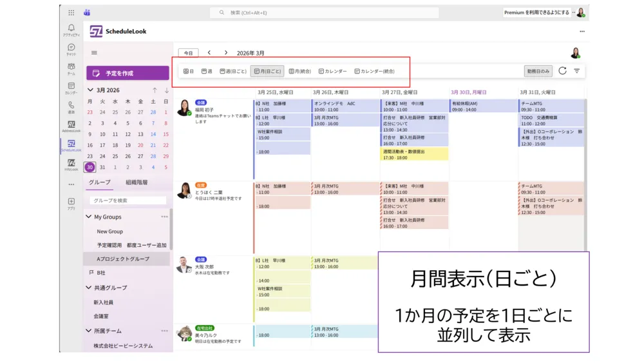This screenshot has height=363, width=644.
Task: Open user avatar beside schedule header
Action: point(575,53)
